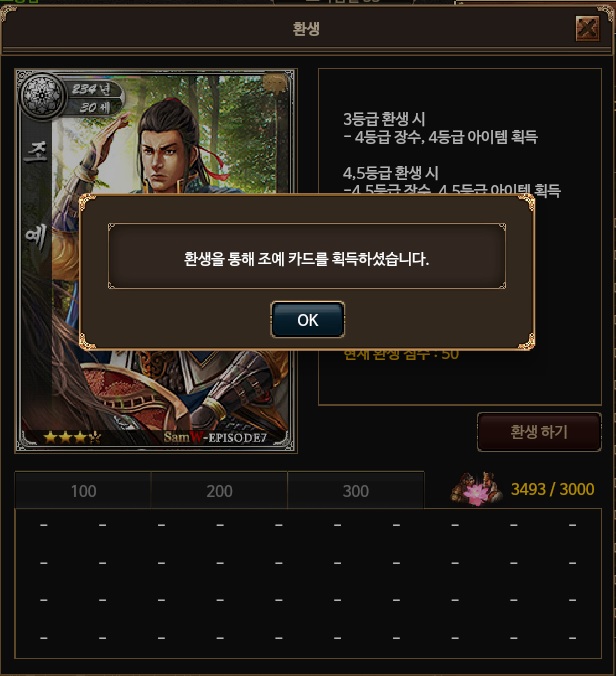Click the 234 년 year badge

point(91,89)
